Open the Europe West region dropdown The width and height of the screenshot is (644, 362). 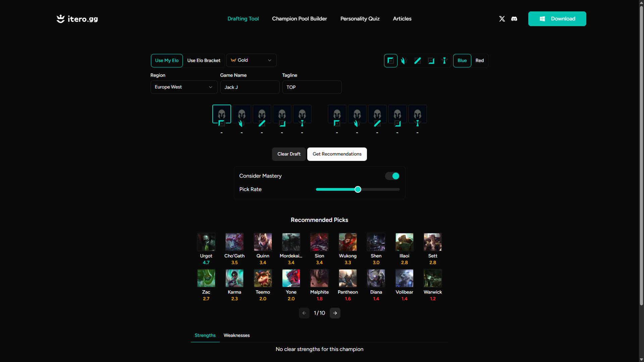(184, 87)
